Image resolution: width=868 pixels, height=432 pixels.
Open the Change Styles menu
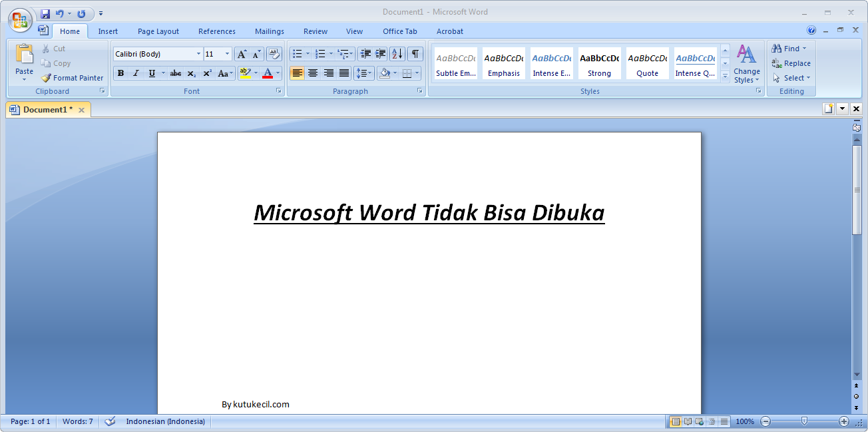[x=747, y=65]
